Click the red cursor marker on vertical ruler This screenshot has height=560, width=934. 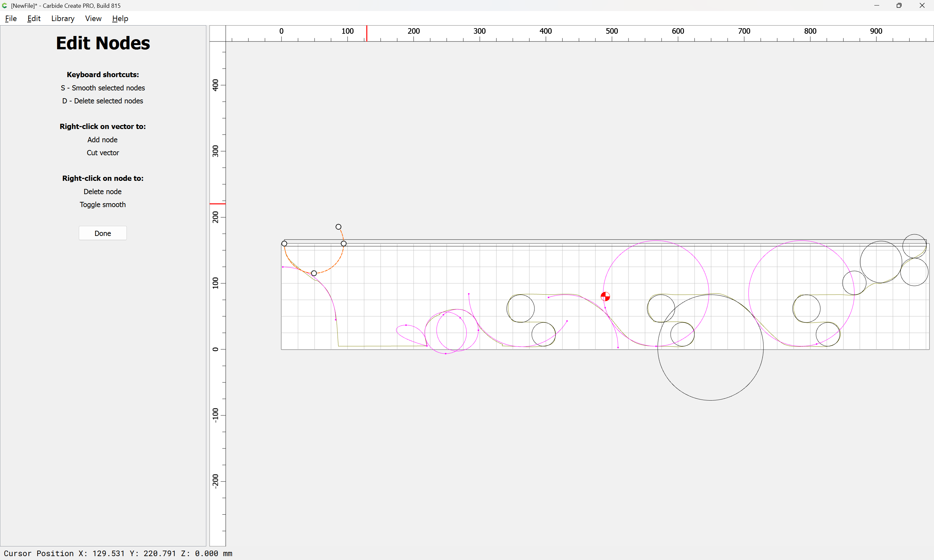(x=218, y=204)
